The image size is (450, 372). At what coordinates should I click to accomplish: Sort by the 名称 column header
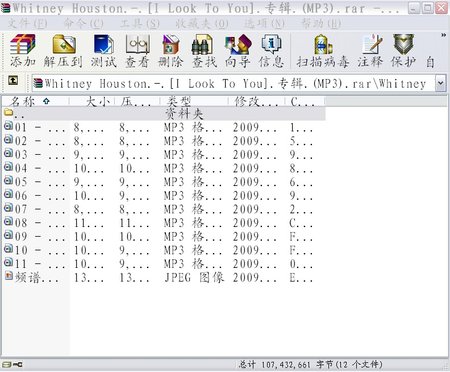tap(36, 101)
